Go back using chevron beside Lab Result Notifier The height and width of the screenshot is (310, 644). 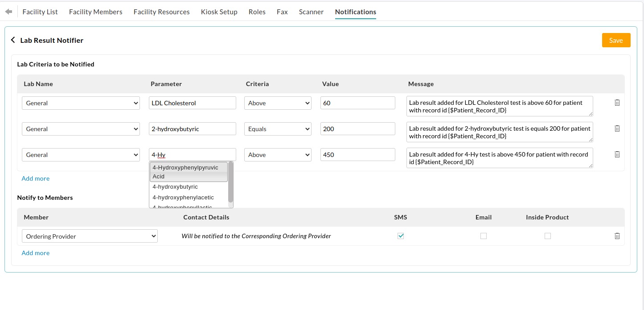tap(13, 40)
